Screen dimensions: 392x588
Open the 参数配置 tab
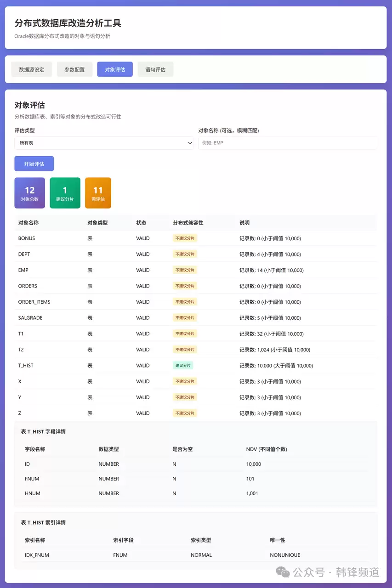(x=74, y=69)
